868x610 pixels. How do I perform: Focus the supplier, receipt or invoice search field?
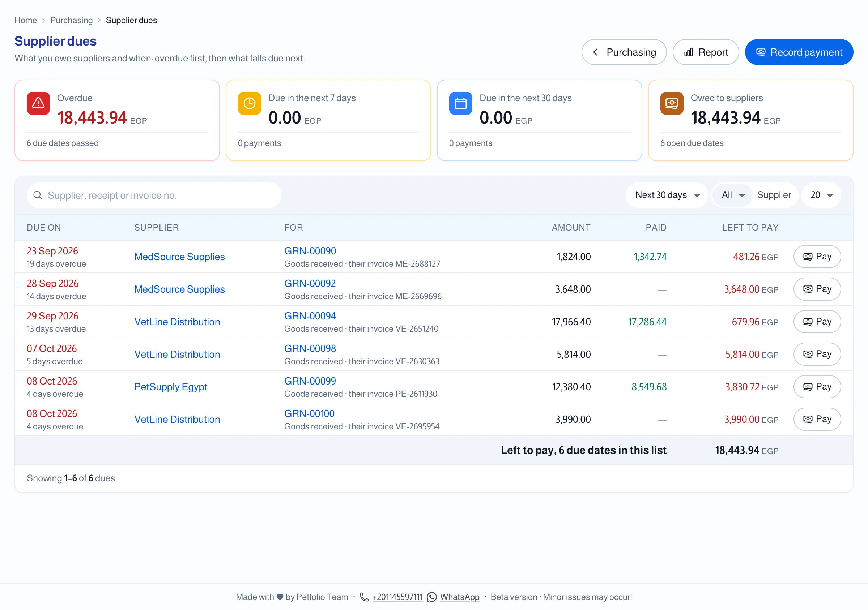154,195
